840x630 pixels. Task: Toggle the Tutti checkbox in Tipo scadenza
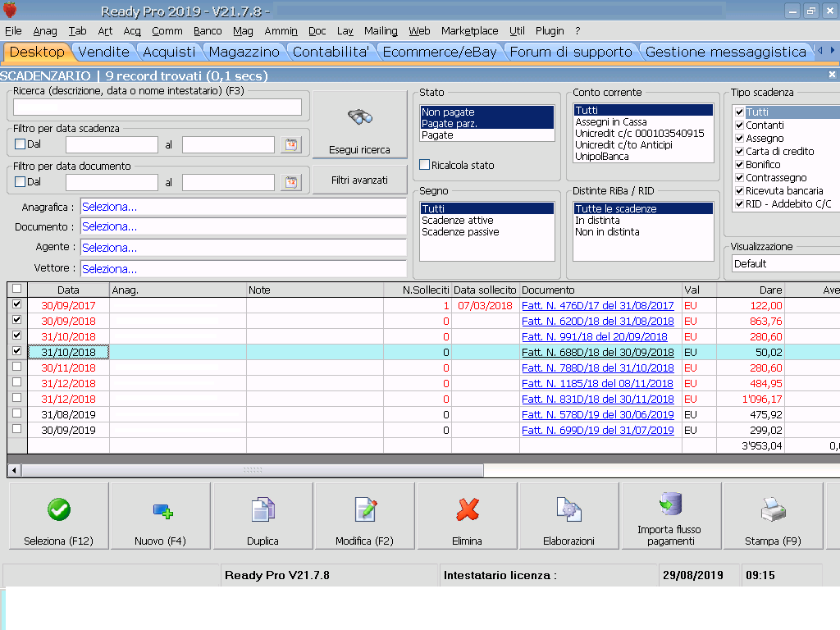(x=739, y=112)
